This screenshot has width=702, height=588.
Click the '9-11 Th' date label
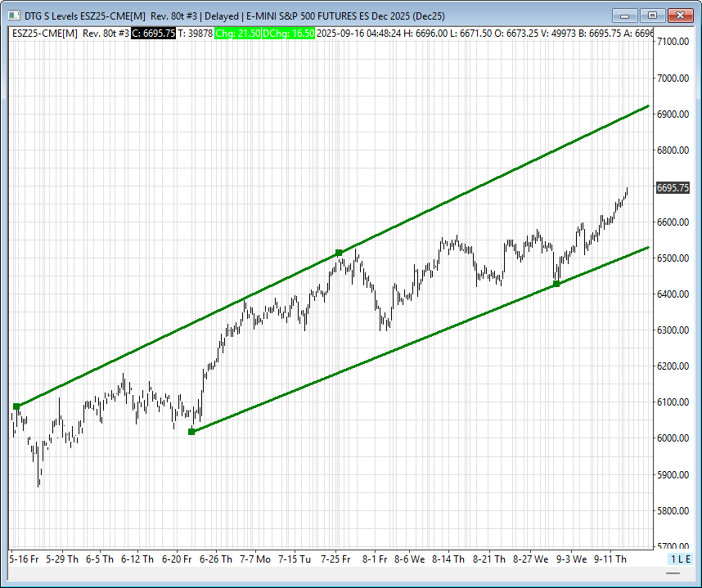coord(610,559)
